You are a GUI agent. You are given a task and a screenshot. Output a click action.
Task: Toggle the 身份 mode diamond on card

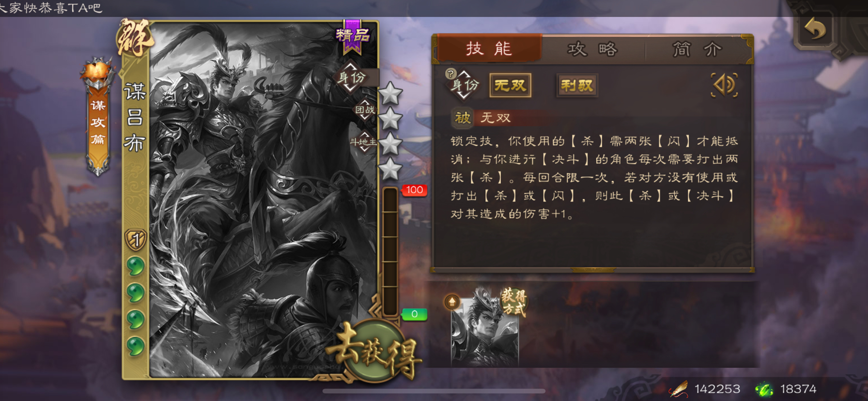[x=352, y=77]
